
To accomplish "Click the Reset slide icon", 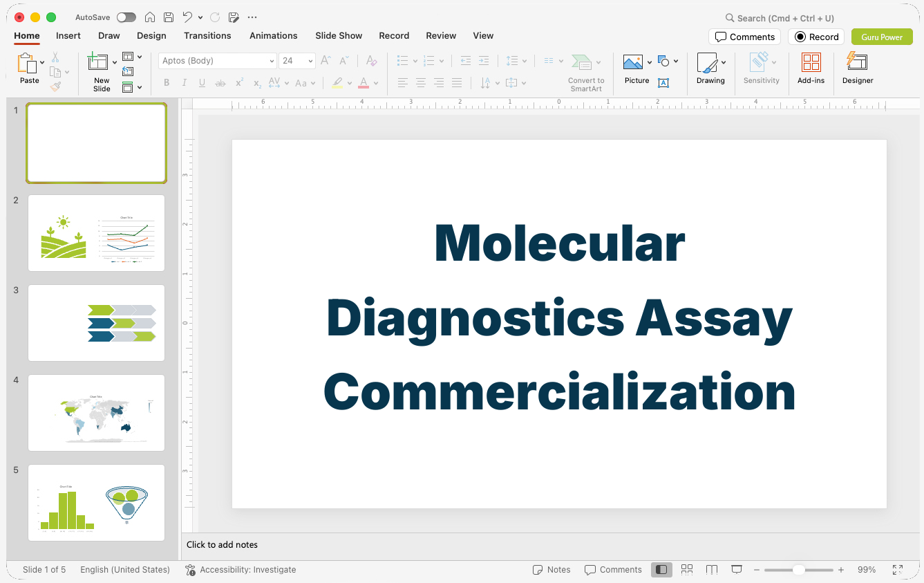I will pos(128,71).
